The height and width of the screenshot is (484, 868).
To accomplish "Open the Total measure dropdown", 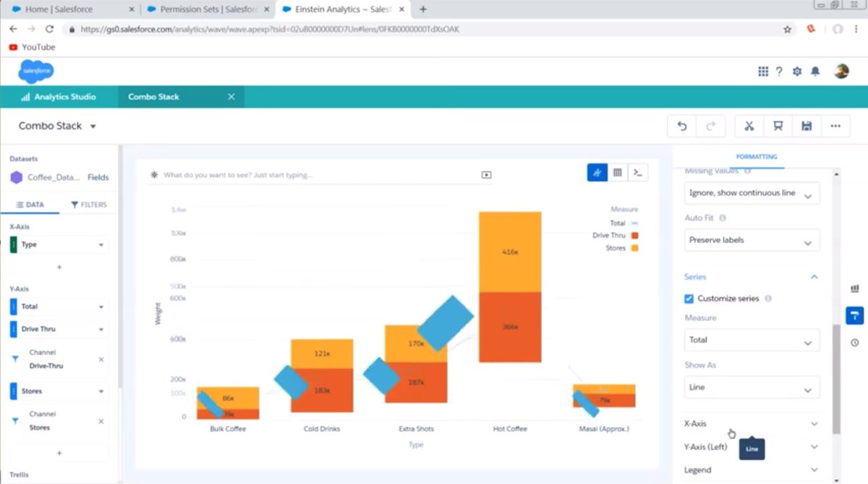I will point(101,307).
